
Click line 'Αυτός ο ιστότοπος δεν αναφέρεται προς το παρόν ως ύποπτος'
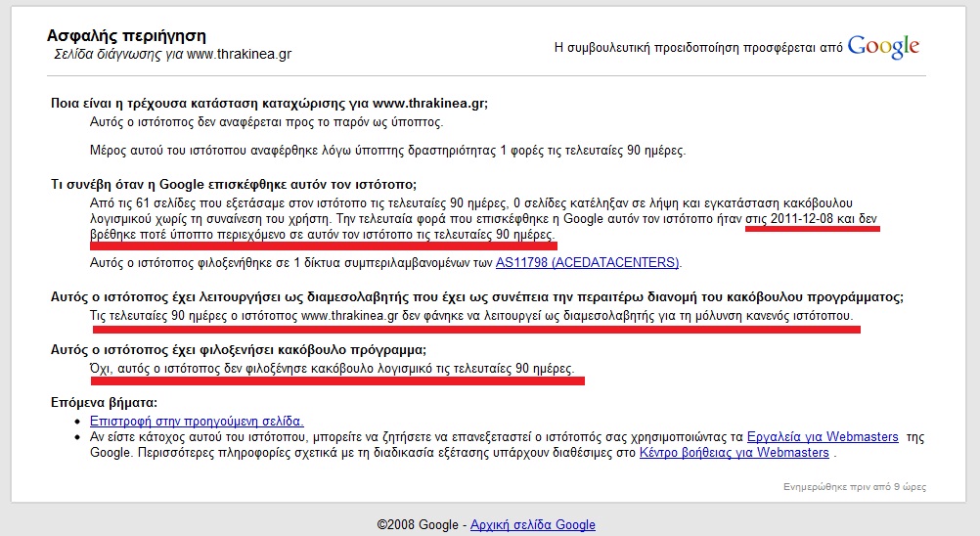click(x=266, y=122)
